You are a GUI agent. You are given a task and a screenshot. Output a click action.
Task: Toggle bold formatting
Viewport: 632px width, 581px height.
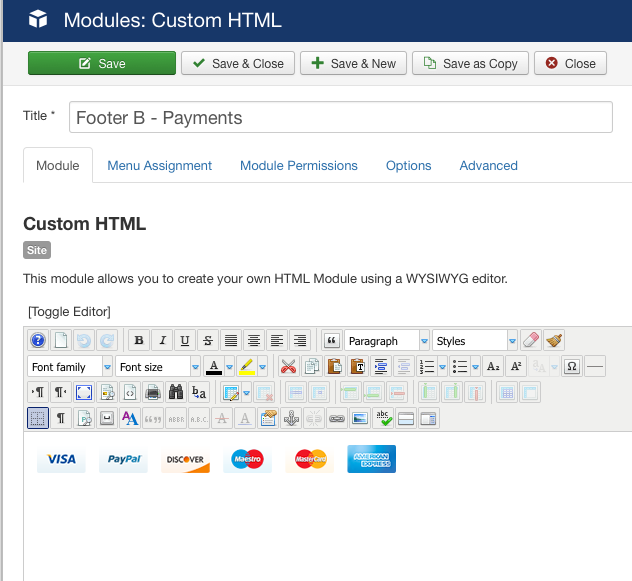(139, 341)
